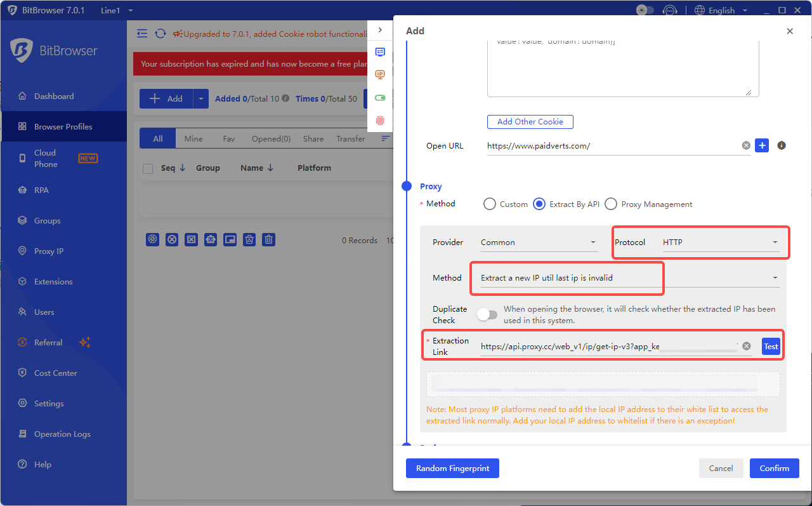Open Cloud Phone in sidebar
The image size is (812, 506).
point(63,158)
